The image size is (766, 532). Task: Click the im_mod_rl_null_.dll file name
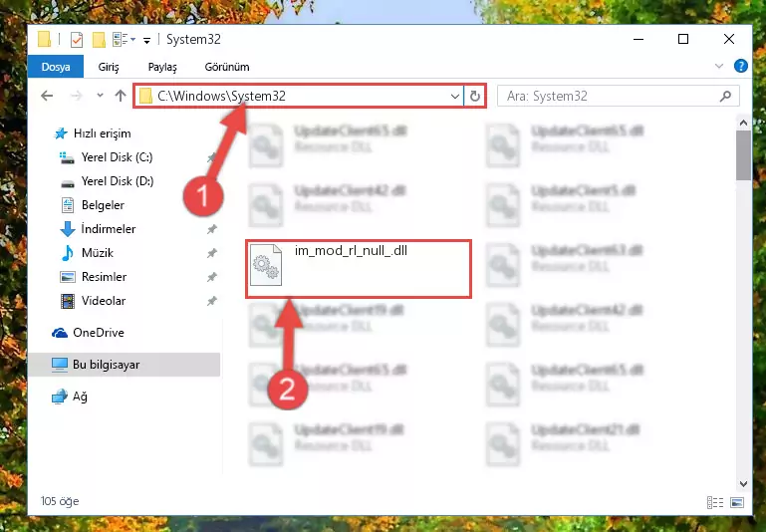coord(351,251)
